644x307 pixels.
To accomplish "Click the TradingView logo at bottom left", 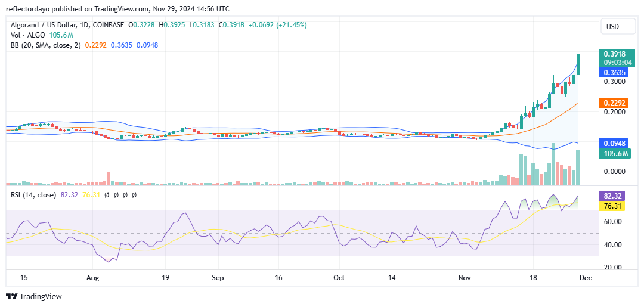I will tap(33, 296).
